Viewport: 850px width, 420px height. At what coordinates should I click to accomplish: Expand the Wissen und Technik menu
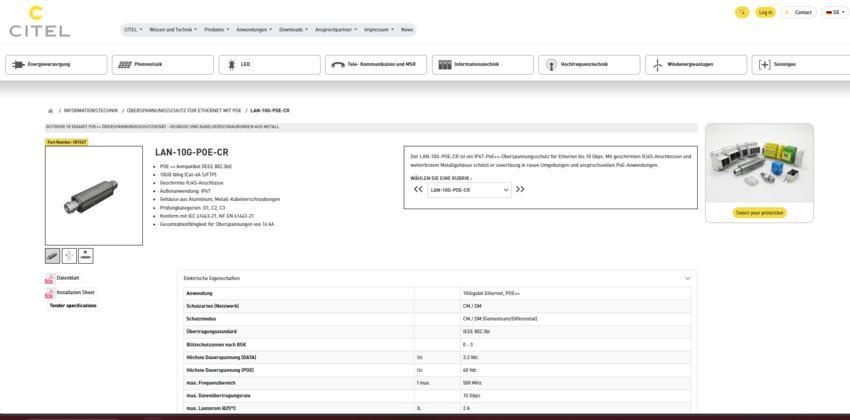(x=173, y=30)
